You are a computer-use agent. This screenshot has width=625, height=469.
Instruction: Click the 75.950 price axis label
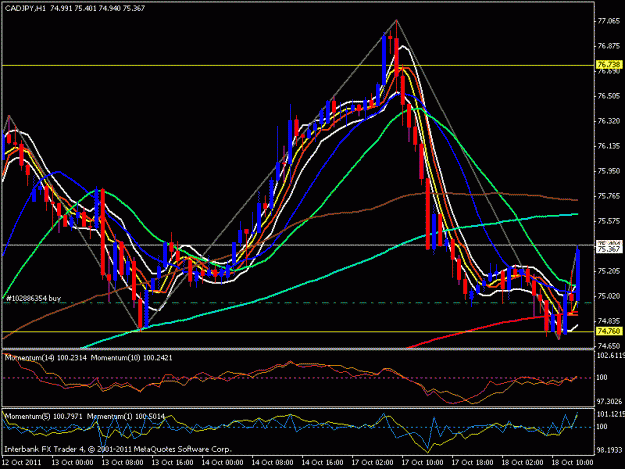point(609,171)
